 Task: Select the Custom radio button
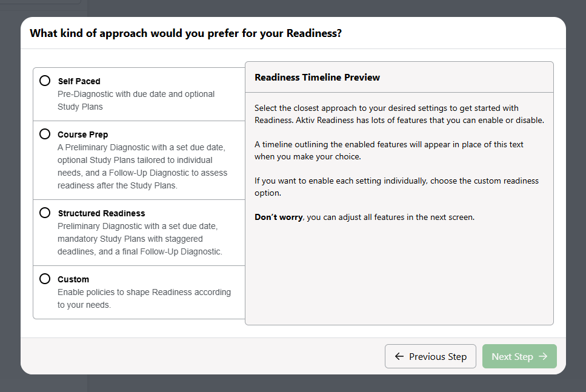tap(45, 279)
